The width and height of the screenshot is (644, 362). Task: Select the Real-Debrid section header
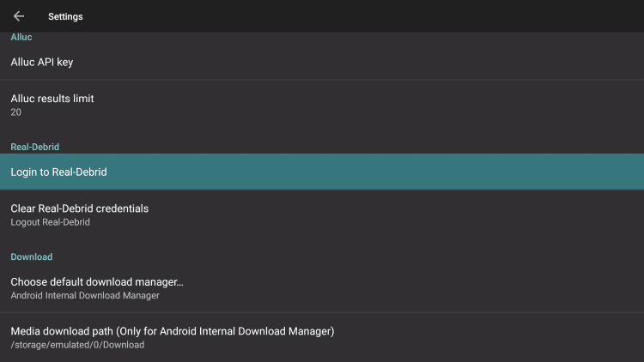pos(35,147)
